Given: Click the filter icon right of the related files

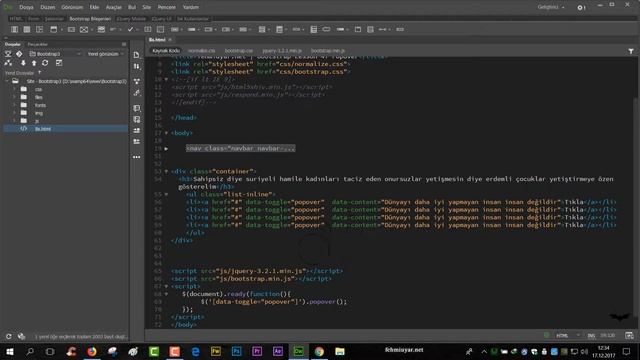Looking at the screenshot, I should tap(631, 51).
